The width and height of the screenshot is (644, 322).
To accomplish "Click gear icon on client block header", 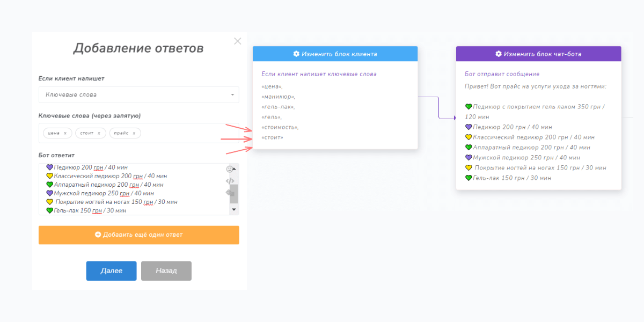I will point(296,54).
